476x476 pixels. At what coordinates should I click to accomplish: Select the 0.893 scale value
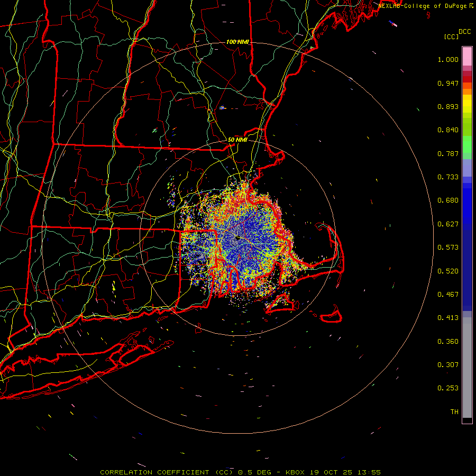click(448, 106)
